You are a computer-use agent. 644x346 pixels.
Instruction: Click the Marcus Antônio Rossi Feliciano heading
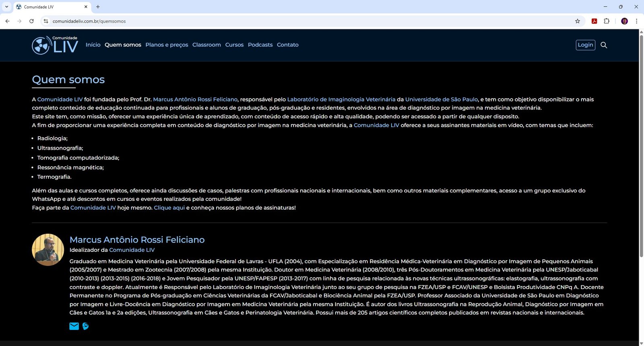pos(137,240)
